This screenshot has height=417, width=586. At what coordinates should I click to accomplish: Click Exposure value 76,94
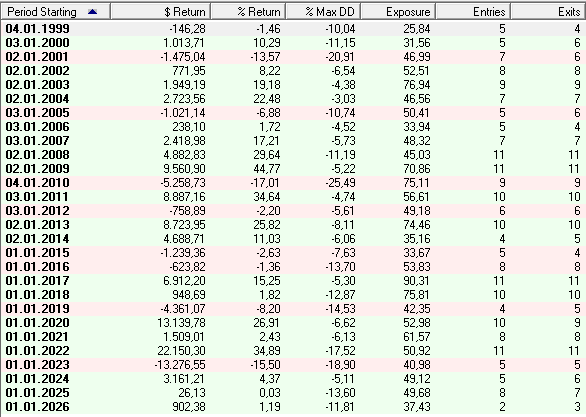[x=417, y=85]
